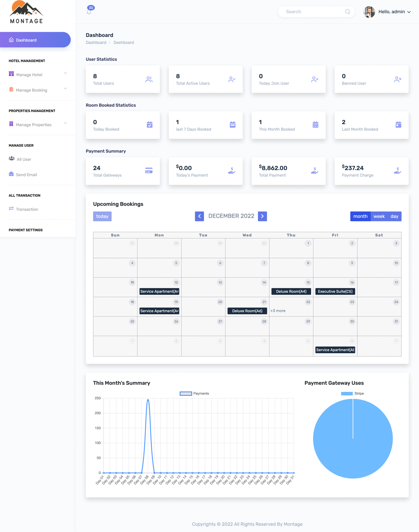This screenshot has height=532, width=419.
Task: Switch calendar to week view
Action: pos(379,216)
